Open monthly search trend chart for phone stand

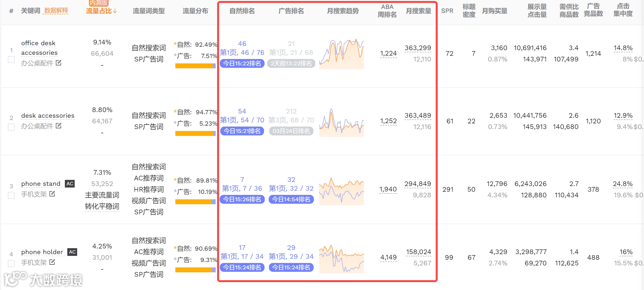(341, 191)
